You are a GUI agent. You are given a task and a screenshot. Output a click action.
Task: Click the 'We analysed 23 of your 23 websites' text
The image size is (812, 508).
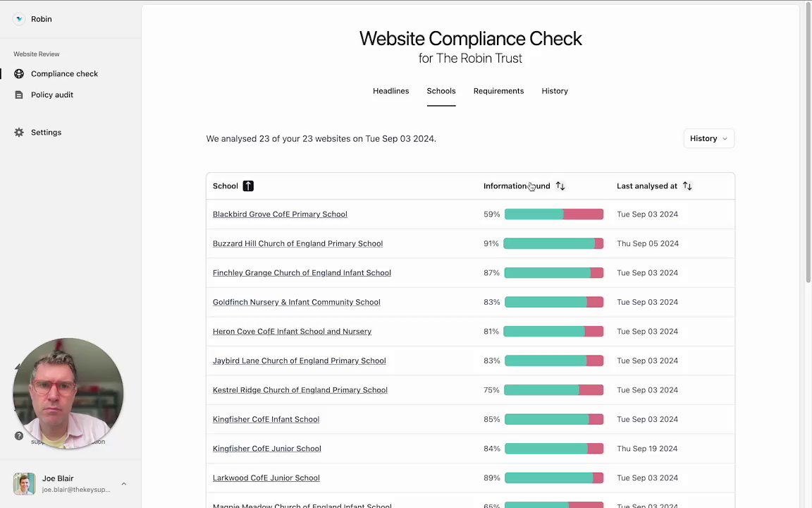coord(321,139)
